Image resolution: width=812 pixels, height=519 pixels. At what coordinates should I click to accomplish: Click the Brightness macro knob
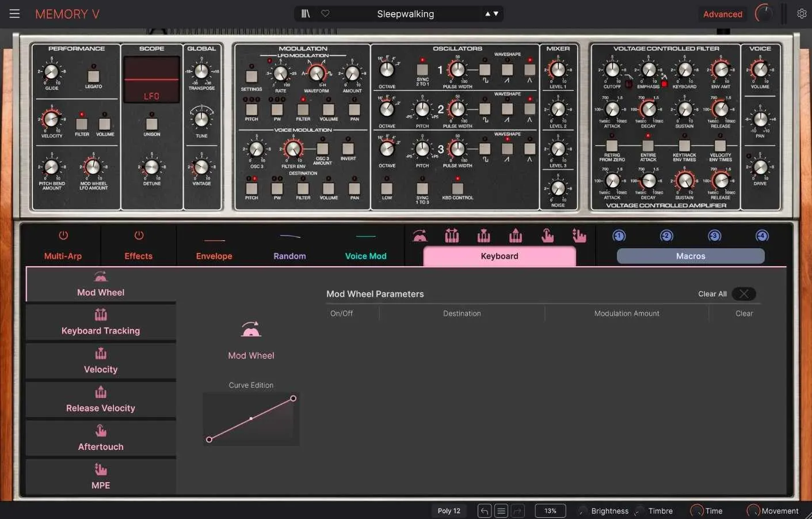583,511
